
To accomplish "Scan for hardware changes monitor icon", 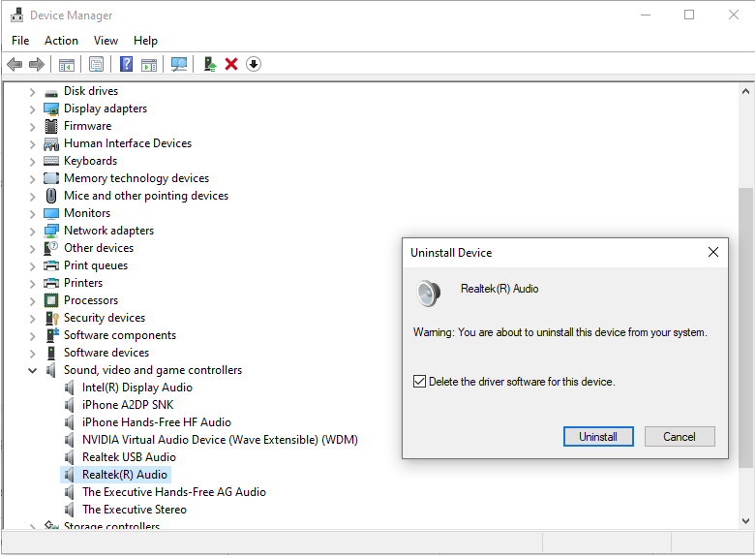I will [179, 64].
